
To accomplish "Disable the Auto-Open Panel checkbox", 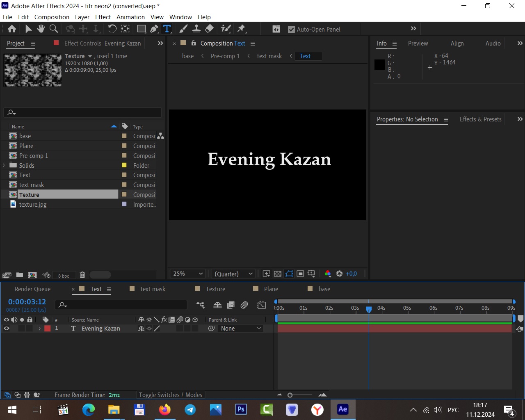I will [291, 30].
